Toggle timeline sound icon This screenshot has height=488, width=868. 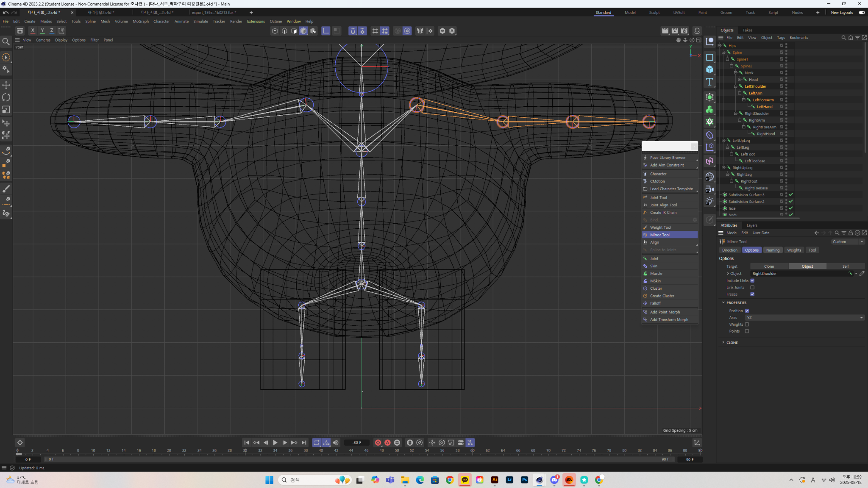coord(336,443)
